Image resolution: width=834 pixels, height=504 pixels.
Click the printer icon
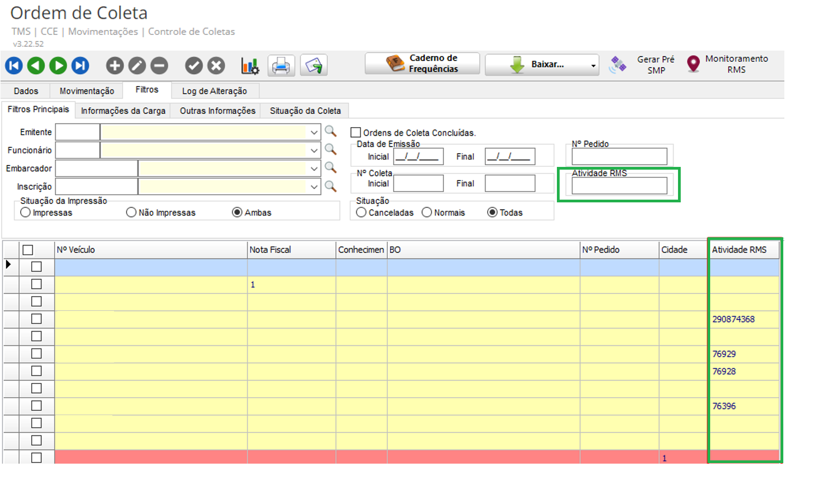[281, 66]
